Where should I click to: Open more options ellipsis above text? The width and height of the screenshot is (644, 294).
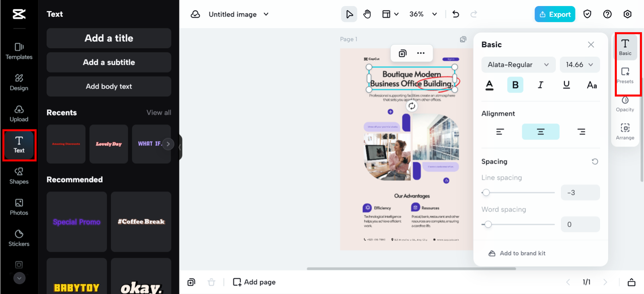pos(421,53)
